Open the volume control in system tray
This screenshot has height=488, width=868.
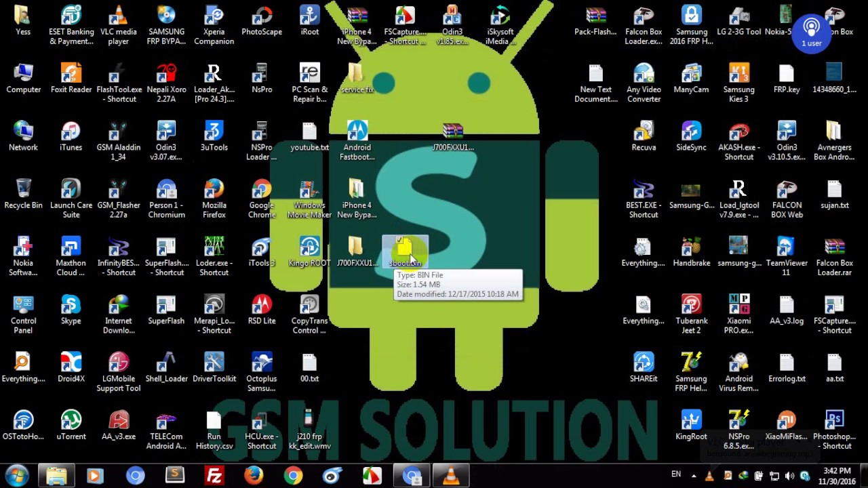(790, 476)
